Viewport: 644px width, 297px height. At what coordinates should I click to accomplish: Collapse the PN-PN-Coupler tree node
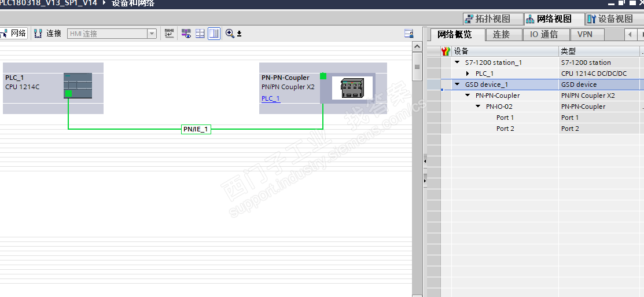pos(468,96)
